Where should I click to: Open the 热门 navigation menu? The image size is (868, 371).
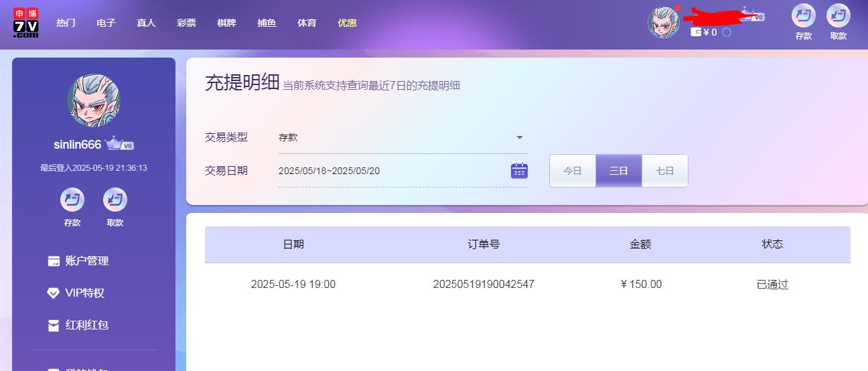click(x=66, y=23)
